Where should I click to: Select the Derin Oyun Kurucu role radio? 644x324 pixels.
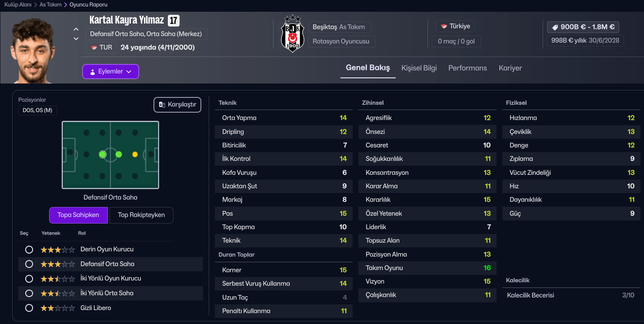[29, 250]
